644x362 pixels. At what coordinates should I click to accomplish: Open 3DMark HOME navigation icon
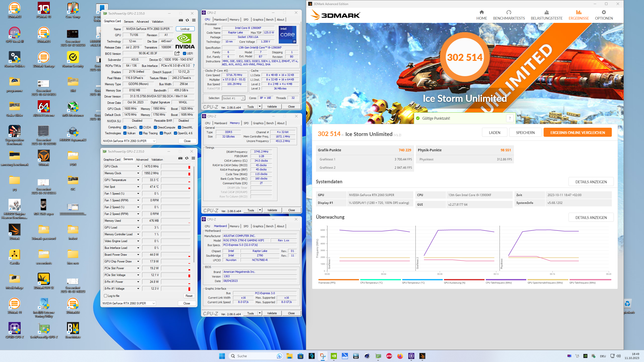pyautogui.click(x=481, y=12)
